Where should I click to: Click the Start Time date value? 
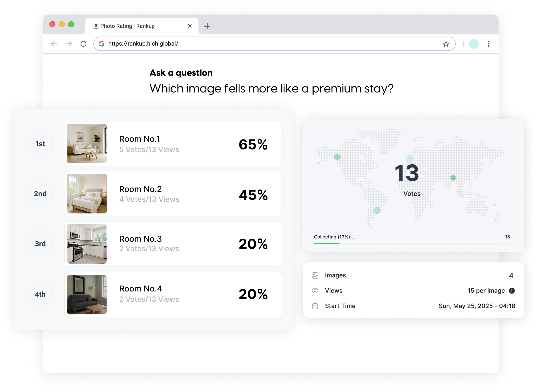(x=477, y=306)
